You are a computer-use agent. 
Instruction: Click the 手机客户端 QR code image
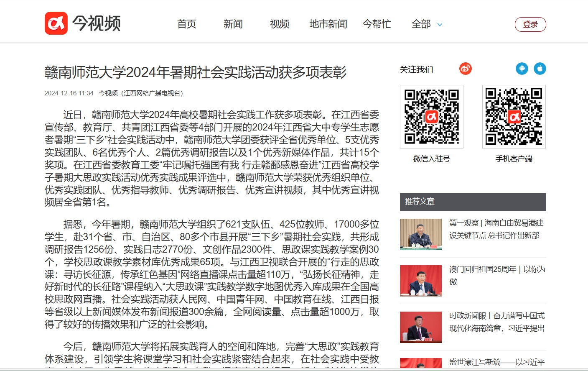(x=514, y=117)
